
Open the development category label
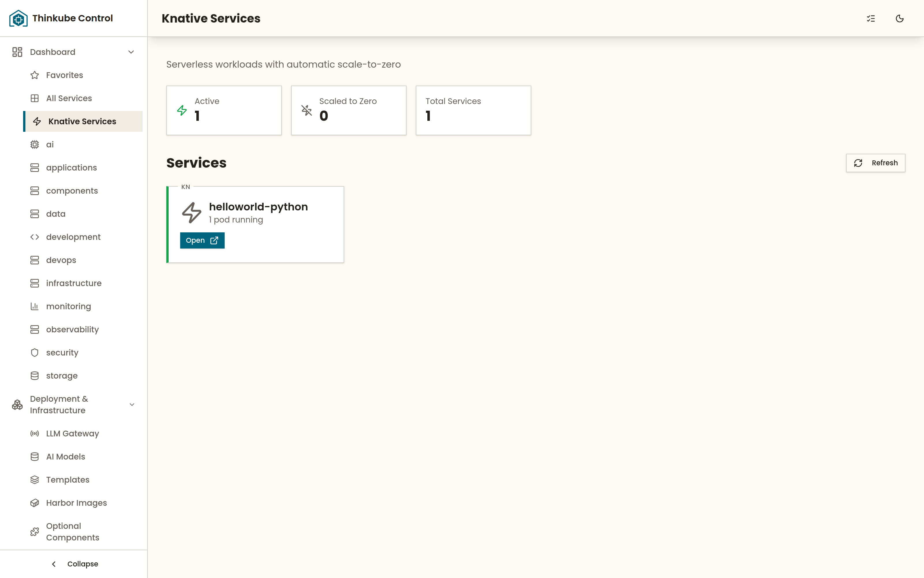coord(73,237)
